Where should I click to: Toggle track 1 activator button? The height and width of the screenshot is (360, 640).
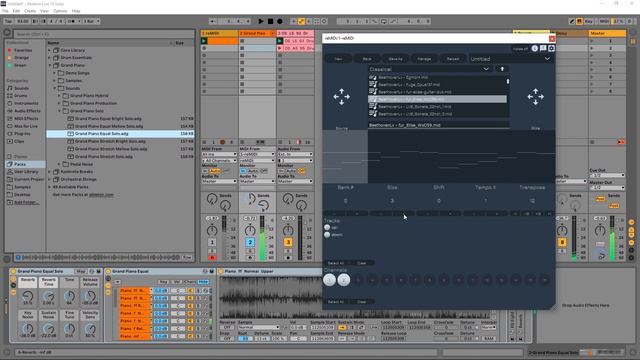[212, 242]
